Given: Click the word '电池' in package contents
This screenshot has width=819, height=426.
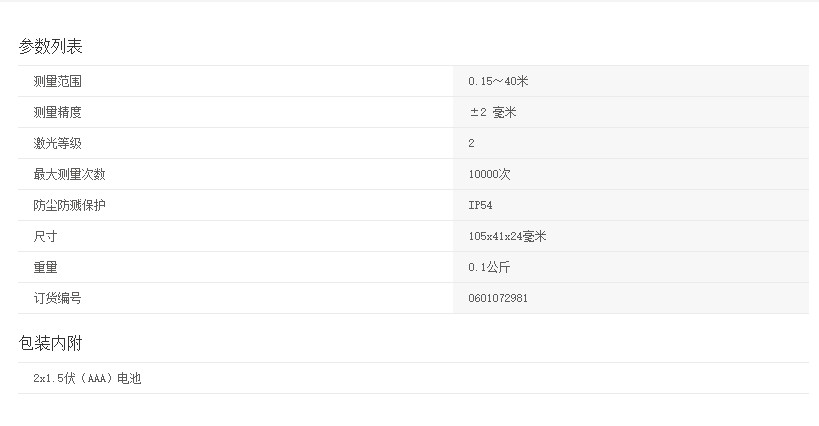Looking at the screenshot, I should click(129, 378).
